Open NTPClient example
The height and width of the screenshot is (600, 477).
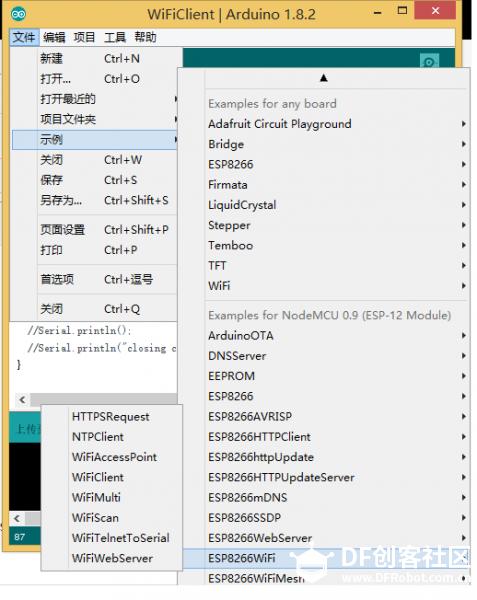(111, 437)
